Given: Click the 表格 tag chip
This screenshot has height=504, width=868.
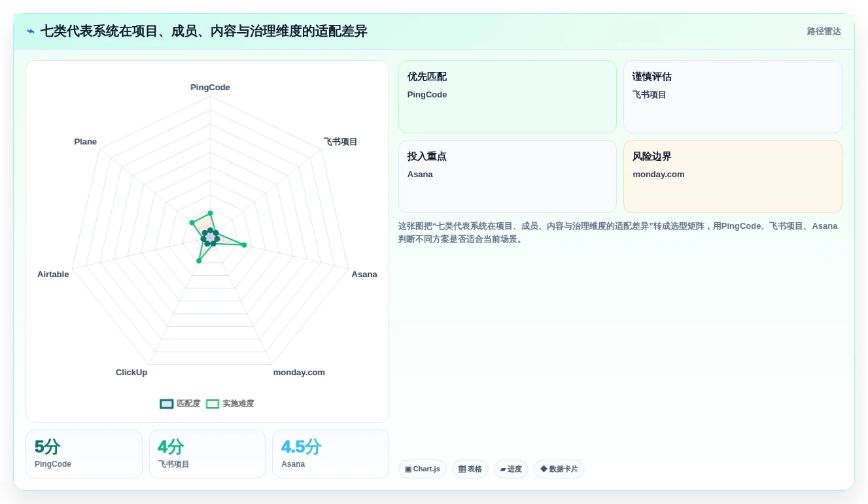Looking at the screenshot, I should click(470, 469).
